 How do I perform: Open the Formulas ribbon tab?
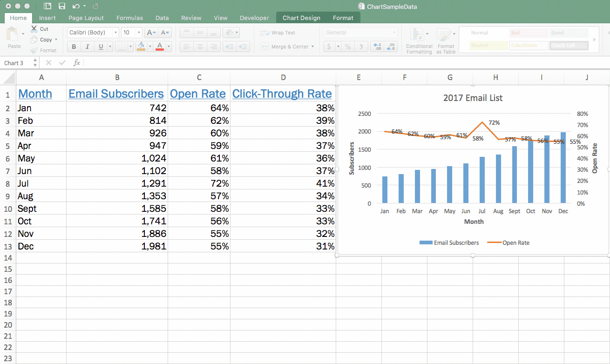coord(129,18)
